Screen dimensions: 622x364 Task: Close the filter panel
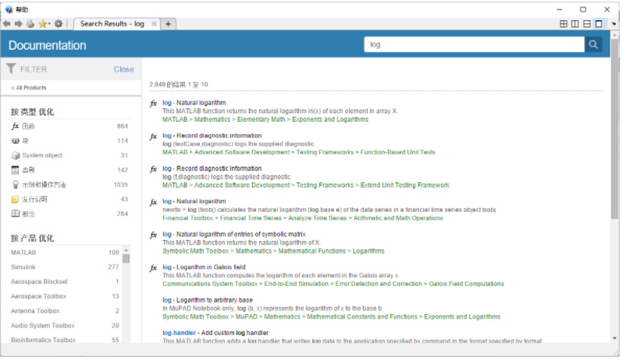tap(124, 69)
